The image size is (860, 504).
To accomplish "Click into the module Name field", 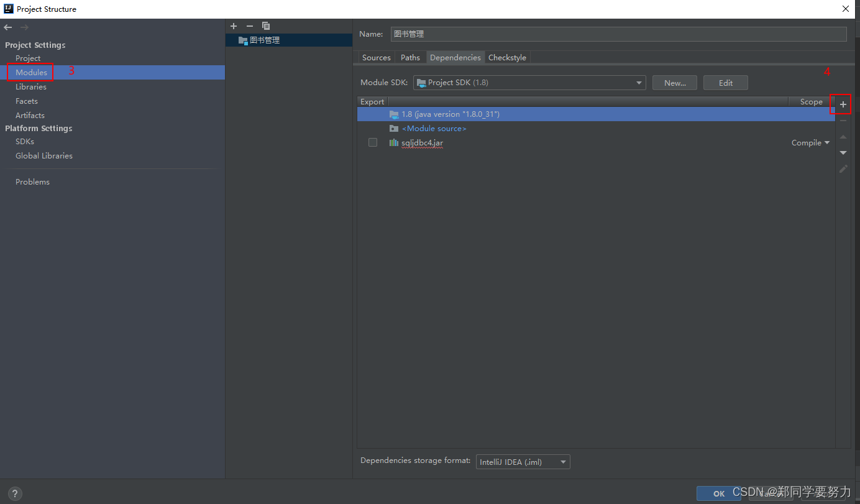I will [618, 34].
